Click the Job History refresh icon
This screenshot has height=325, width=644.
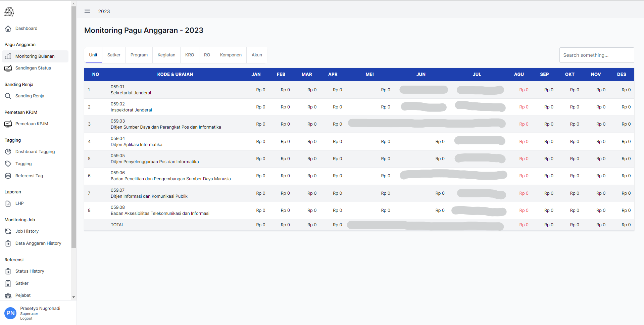(8, 231)
